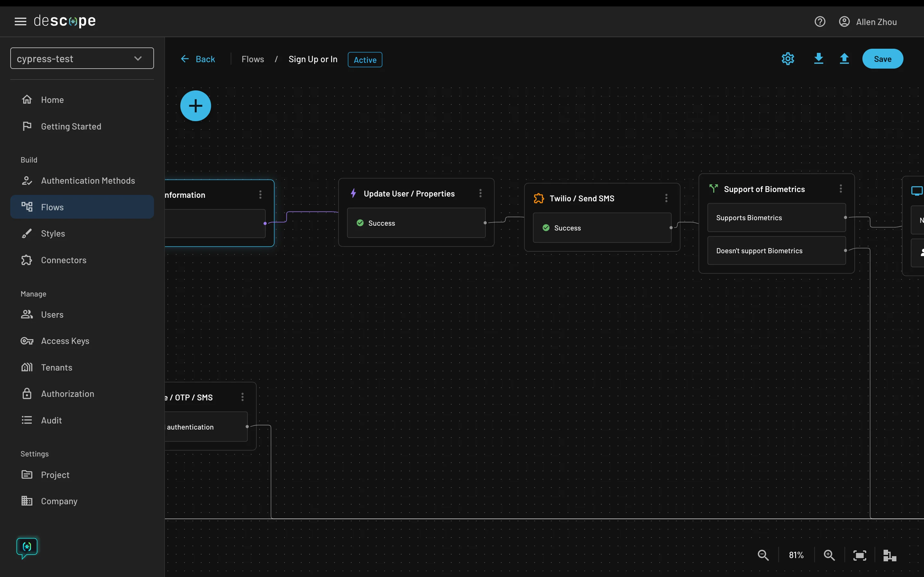Viewport: 924px width, 577px height.
Task: Open the Authentication Methods section
Action: (88, 180)
